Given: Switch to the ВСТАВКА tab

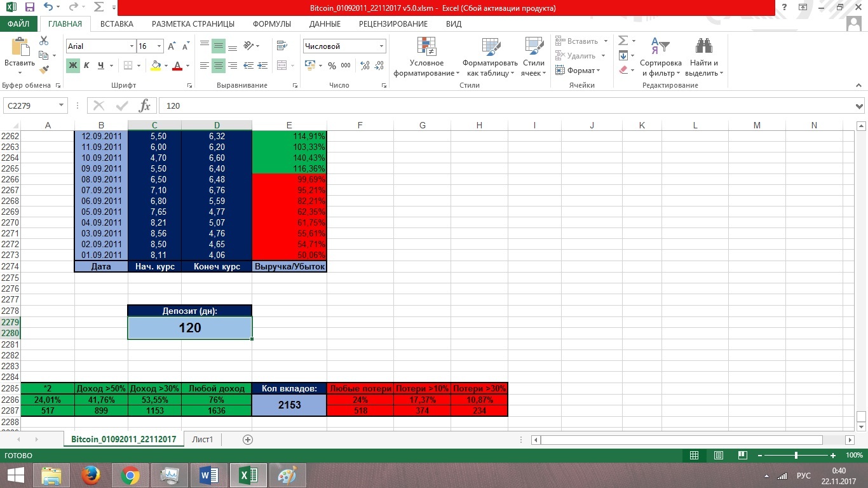Looking at the screenshot, I should click(x=117, y=24).
